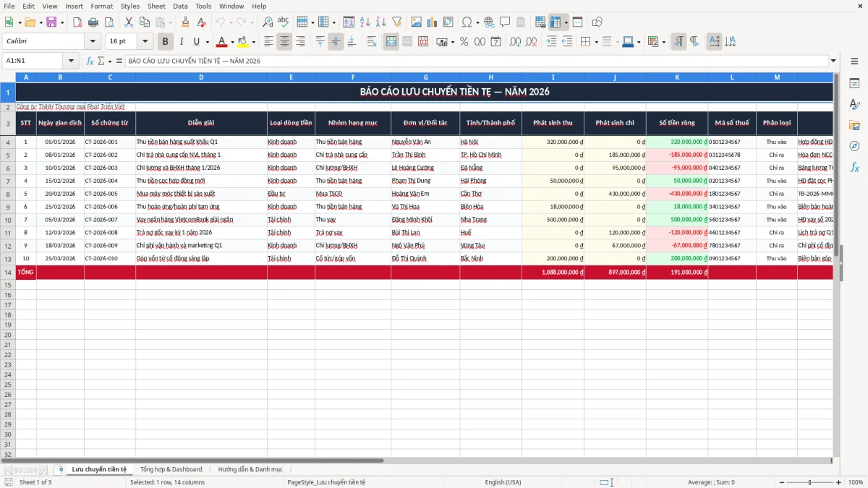Apply yellow background color swatch

[243, 42]
